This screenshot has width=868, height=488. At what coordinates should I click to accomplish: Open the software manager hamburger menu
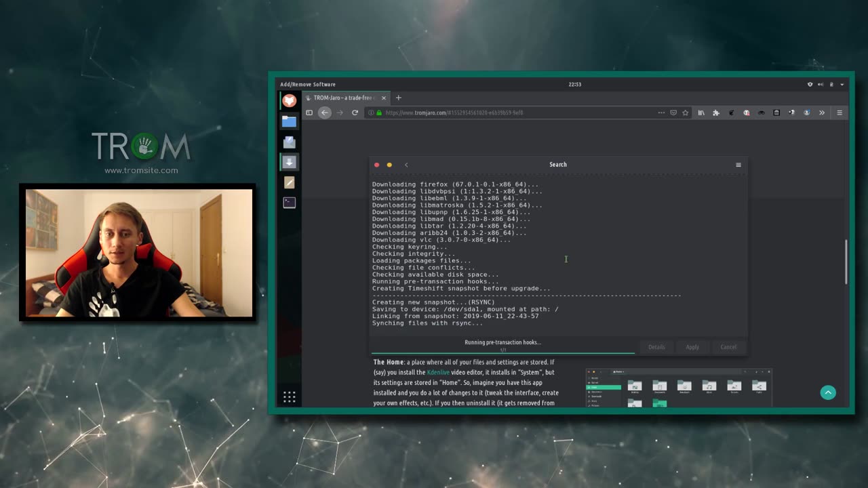click(738, 165)
